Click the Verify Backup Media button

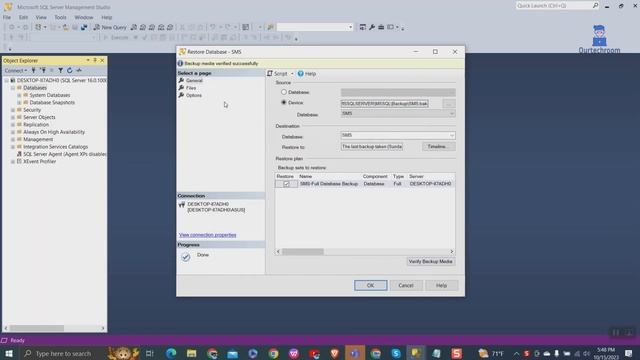[x=431, y=261]
